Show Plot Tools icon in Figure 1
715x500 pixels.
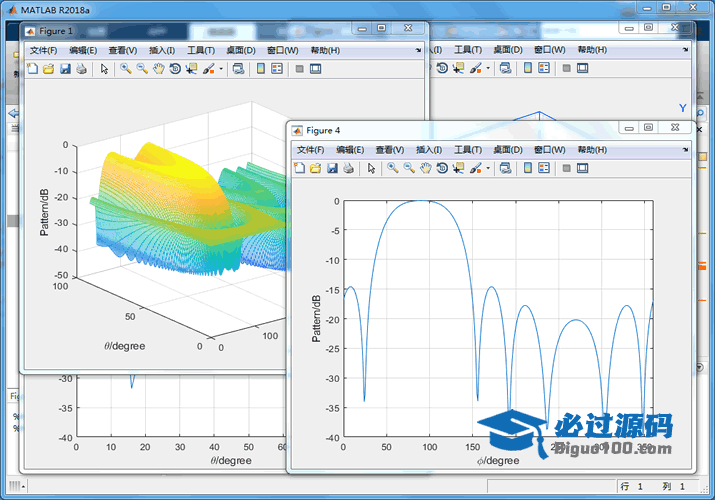pyautogui.click(x=316, y=69)
